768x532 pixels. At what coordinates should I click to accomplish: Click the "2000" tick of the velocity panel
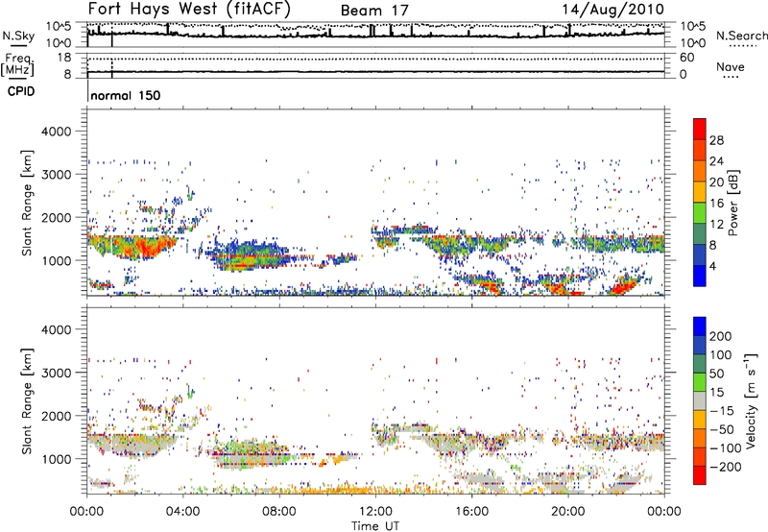tap(56, 416)
